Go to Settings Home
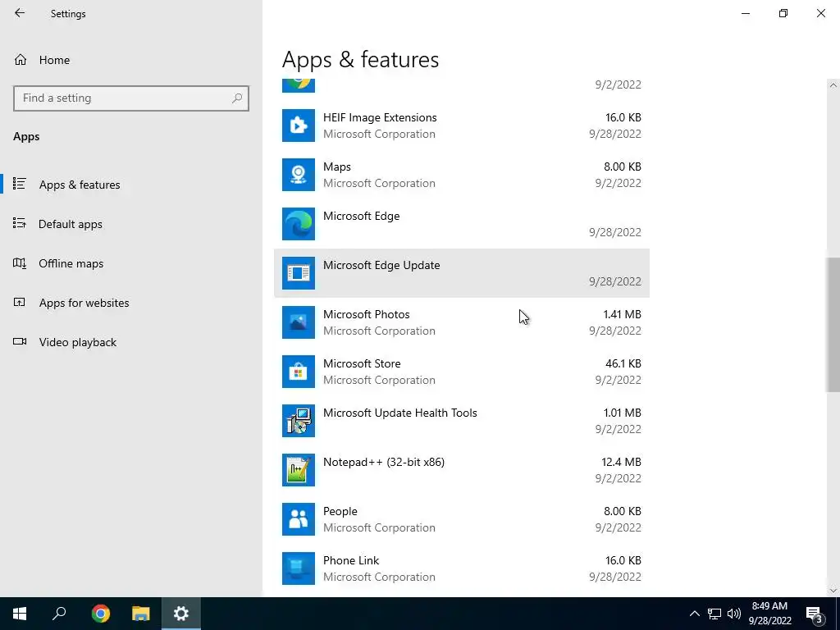 131,60
